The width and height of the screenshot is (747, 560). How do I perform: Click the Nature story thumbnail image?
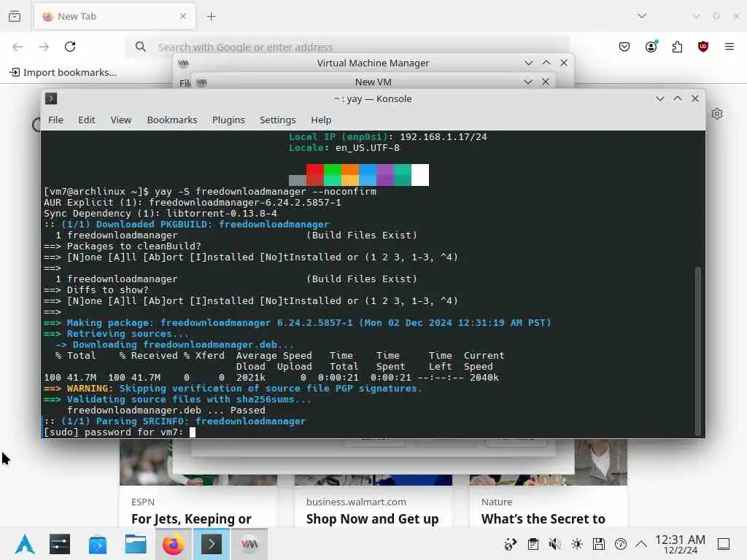coord(601,462)
